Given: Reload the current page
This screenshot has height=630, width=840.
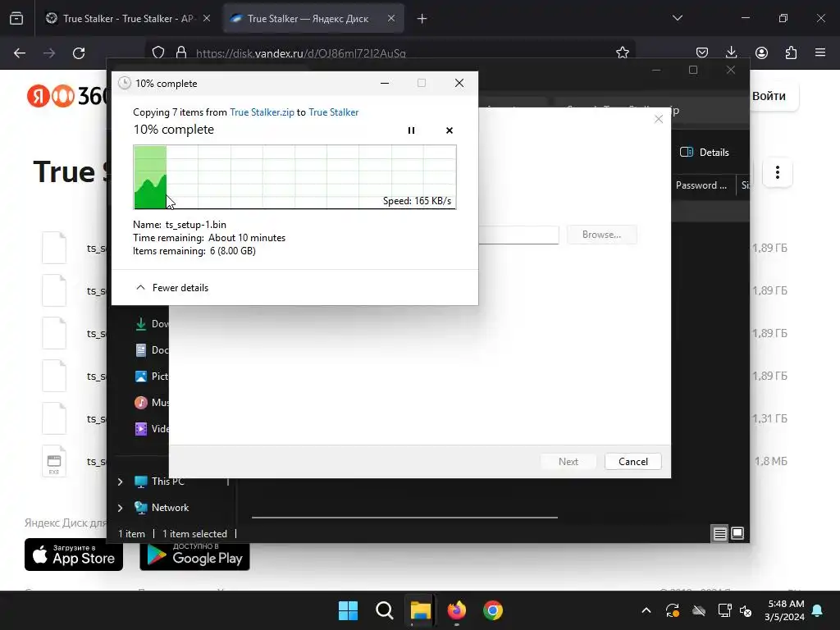Looking at the screenshot, I should (79, 53).
